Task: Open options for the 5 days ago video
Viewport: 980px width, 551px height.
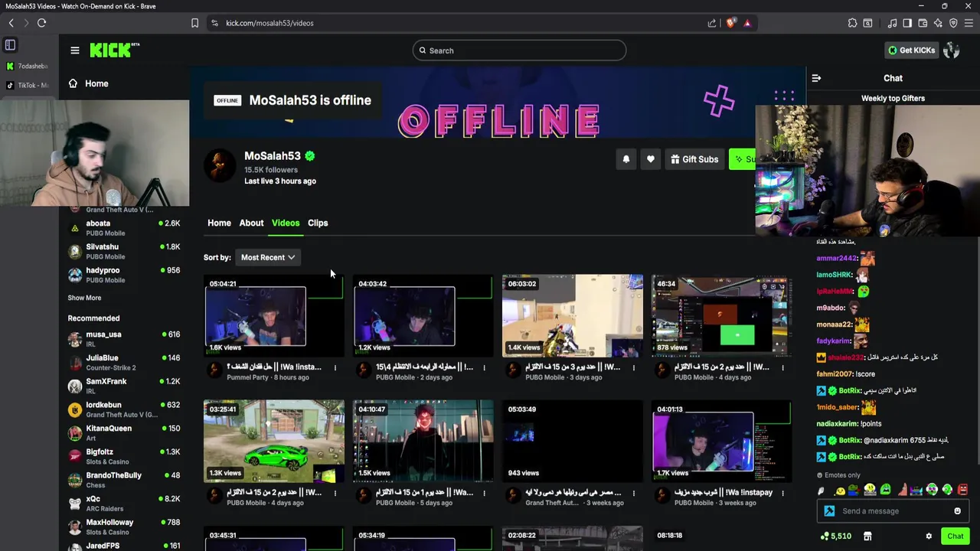Action: tap(484, 493)
